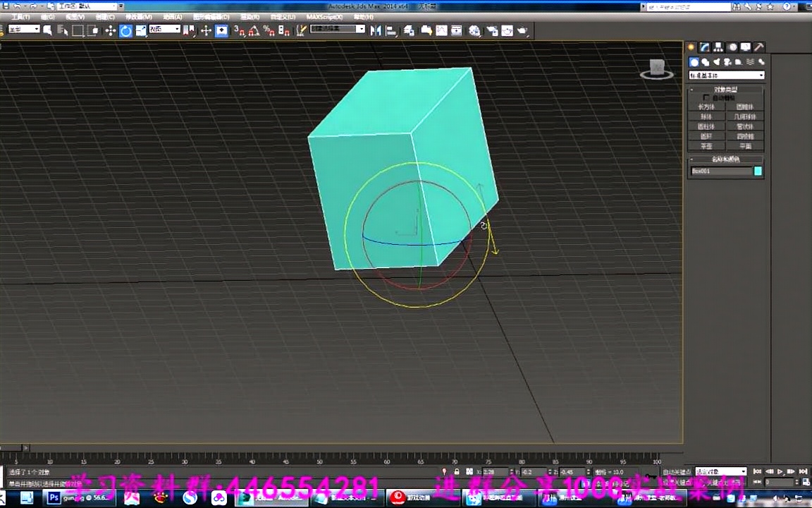812x508 pixels.
Task: Open the MAXScript menu
Action: point(324,17)
